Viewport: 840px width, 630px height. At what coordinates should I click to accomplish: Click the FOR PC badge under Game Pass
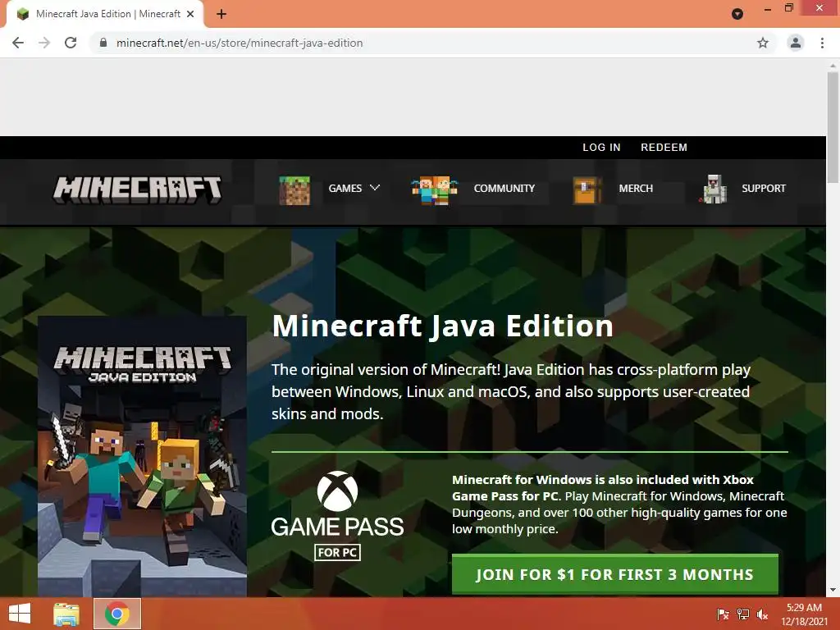[337, 552]
